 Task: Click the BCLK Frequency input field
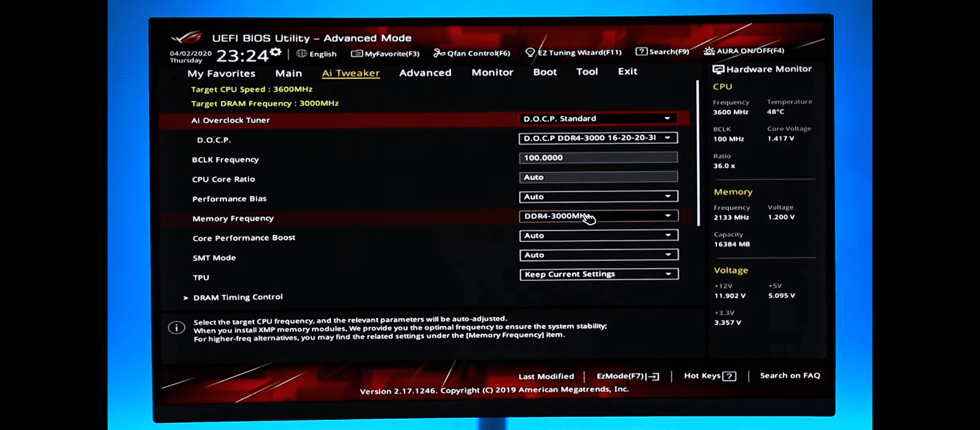click(x=598, y=158)
